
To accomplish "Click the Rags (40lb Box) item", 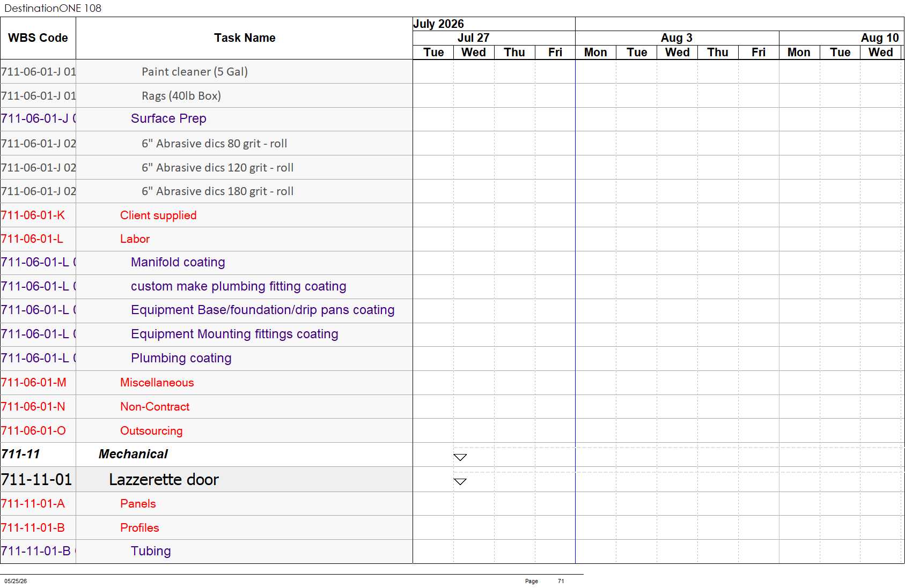I will [x=181, y=96].
